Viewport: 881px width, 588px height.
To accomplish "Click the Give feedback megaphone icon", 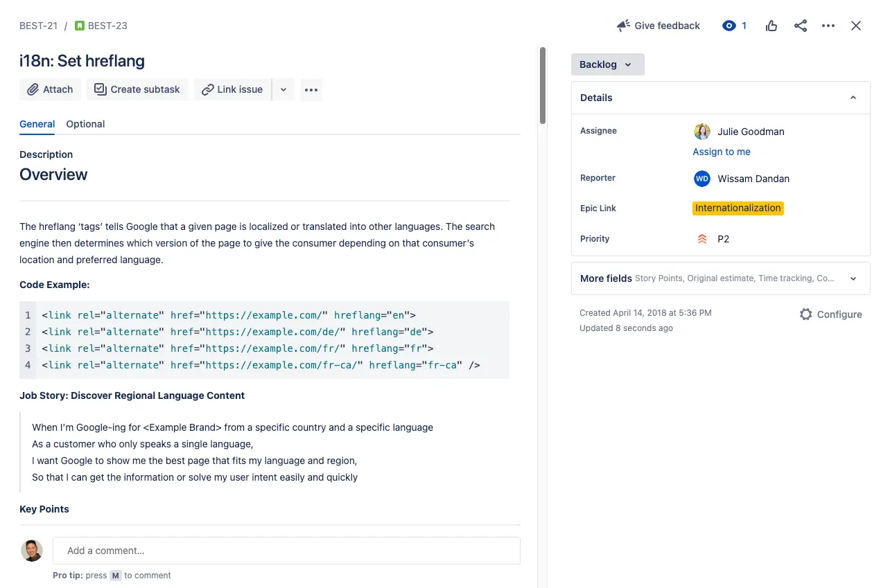I will [623, 26].
